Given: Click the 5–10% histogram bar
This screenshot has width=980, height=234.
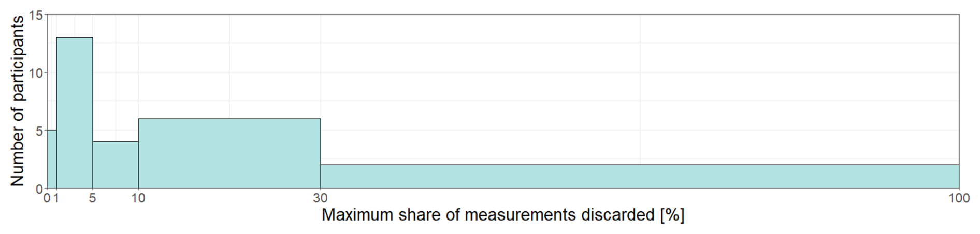Looking at the screenshot, I should pyautogui.click(x=116, y=165).
